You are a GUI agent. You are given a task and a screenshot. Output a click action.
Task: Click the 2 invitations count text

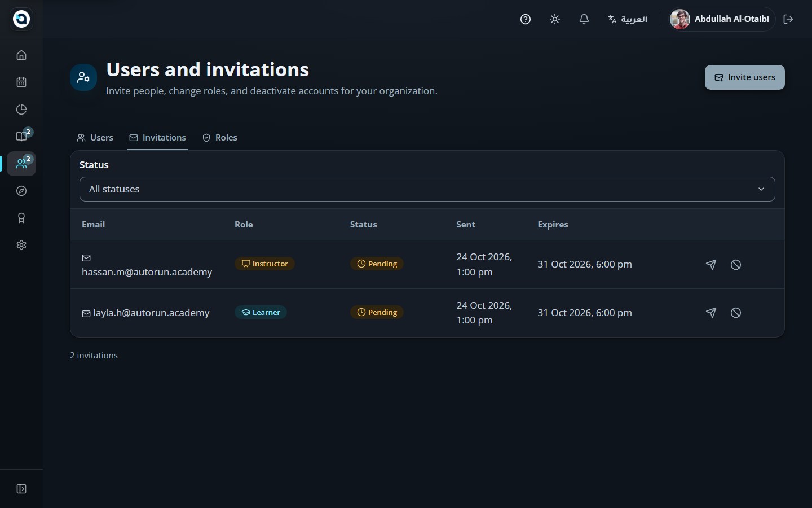94,356
